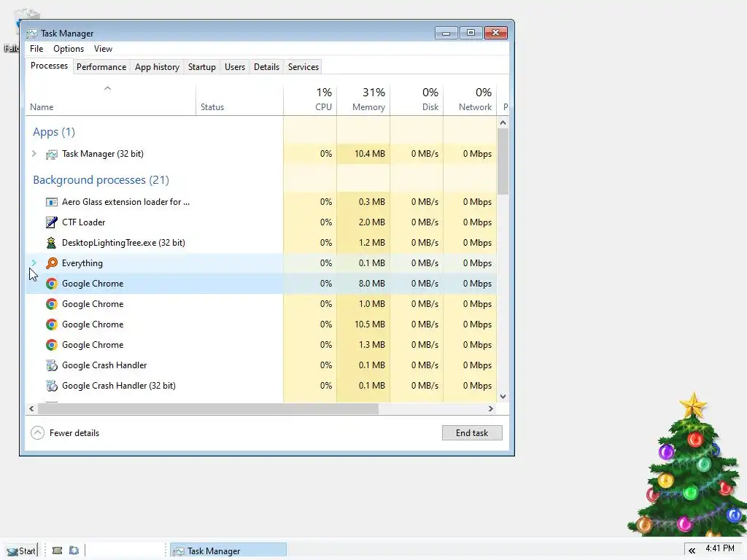The height and width of the screenshot is (560, 747).
Task: Click the vertical scrollbar up arrow
Action: (x=503, y=122)
